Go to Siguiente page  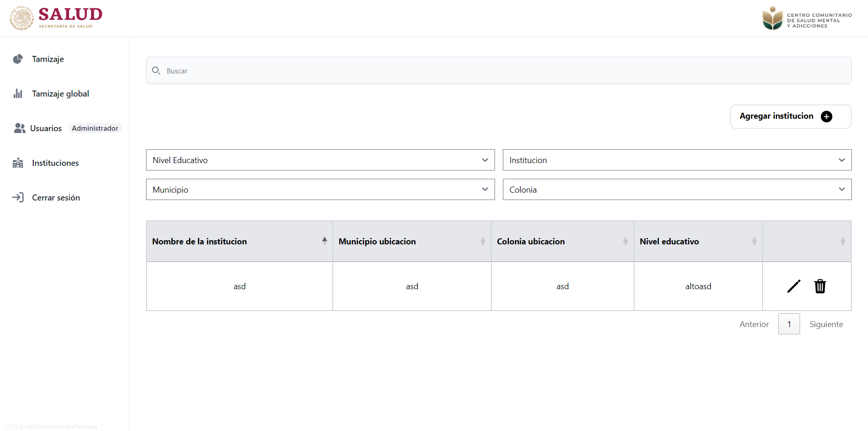pyautogui.click(x=826, y=324)
